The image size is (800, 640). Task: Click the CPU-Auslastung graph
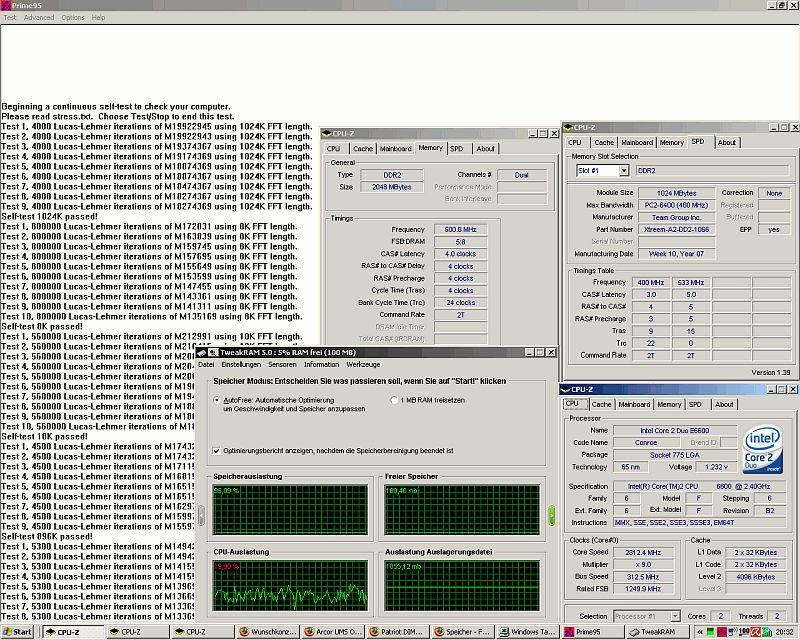(290, 585)
